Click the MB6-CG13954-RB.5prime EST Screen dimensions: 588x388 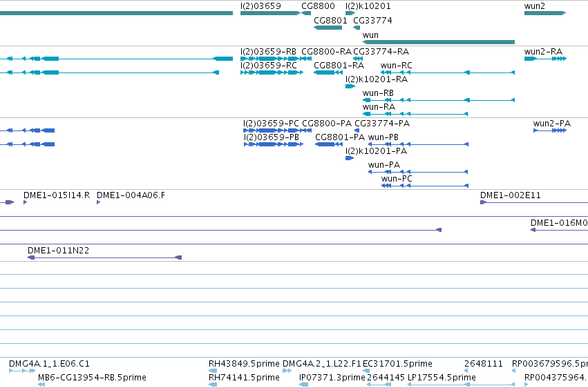coord(41,385)
